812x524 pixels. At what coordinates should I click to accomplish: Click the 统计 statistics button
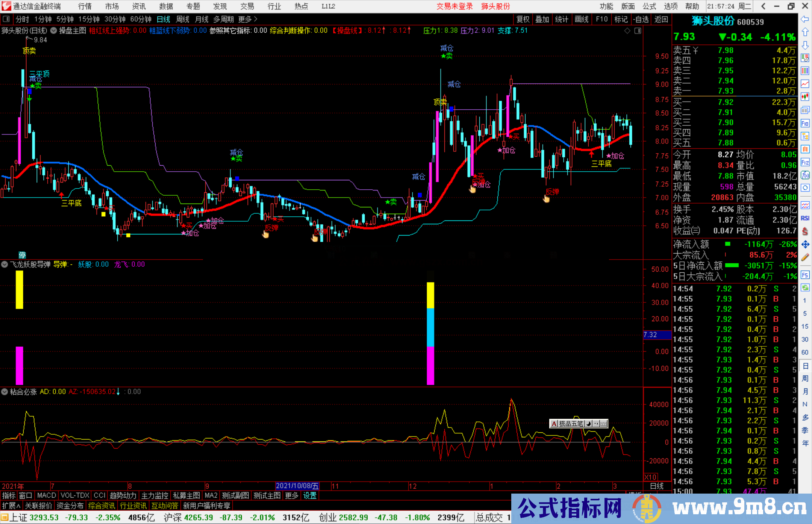point(562,19)
